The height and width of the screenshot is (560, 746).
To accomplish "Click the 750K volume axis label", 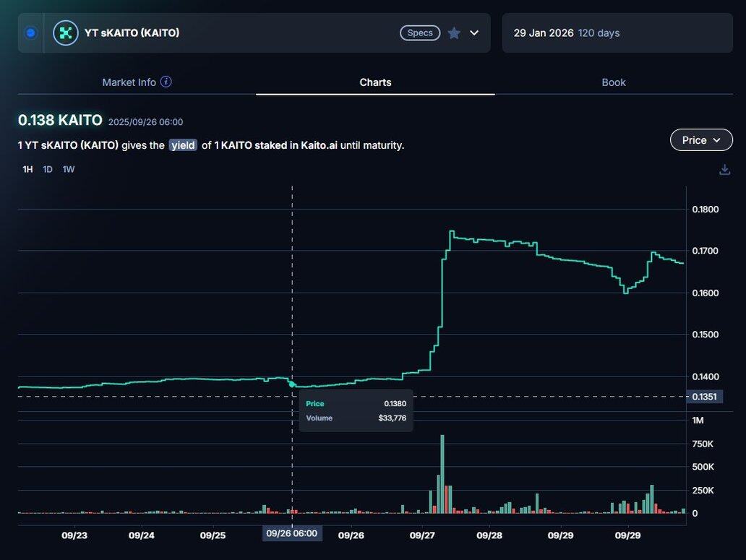I will pyautogui.click(x=703, y=444).
